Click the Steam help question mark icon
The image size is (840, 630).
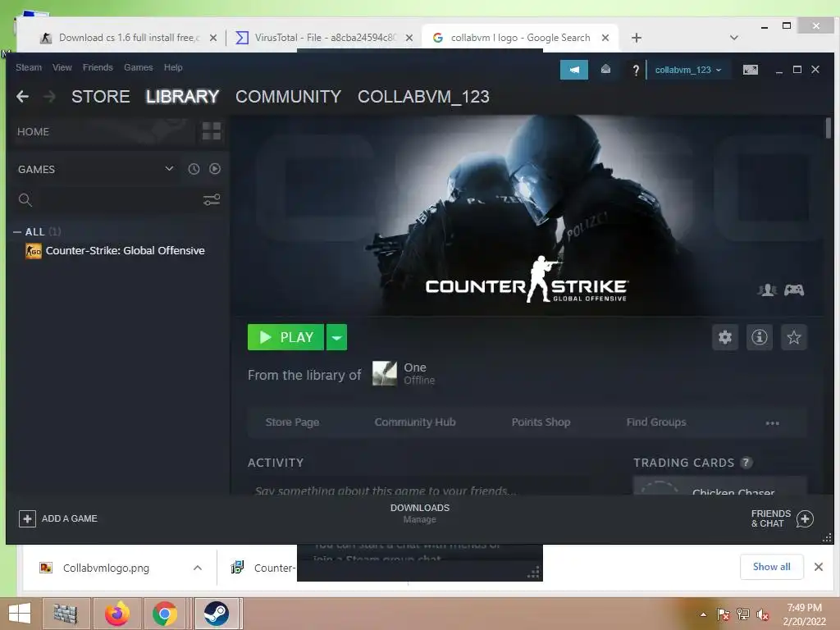[636, 70]
